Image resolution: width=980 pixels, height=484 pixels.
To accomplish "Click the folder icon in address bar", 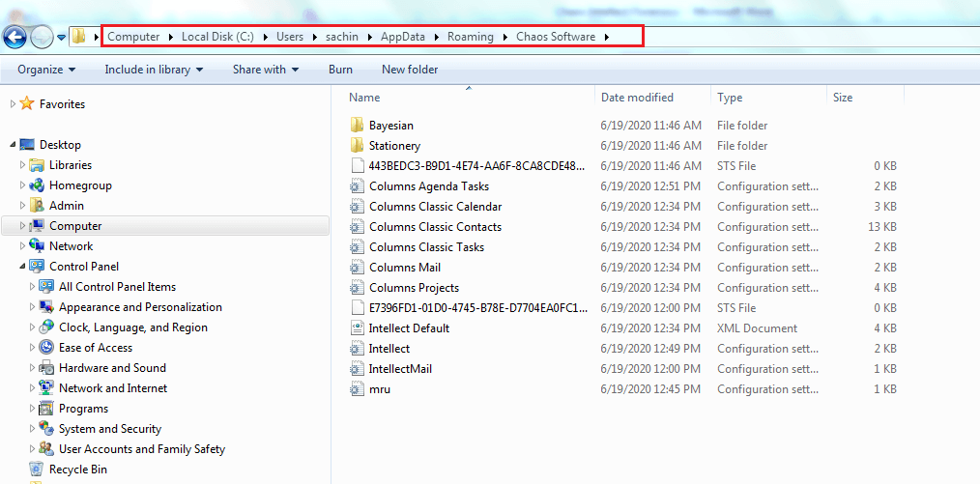I will [x=78, y=37].
